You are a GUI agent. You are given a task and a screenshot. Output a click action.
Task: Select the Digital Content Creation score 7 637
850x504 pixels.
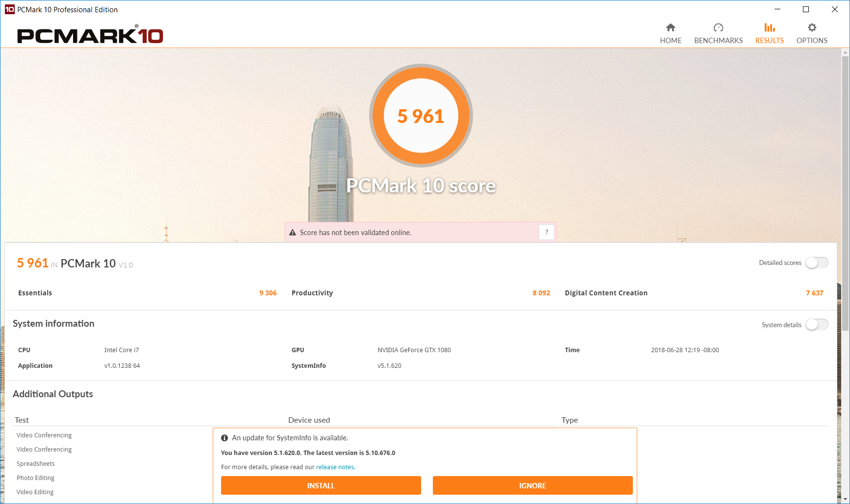click(815, 293)
